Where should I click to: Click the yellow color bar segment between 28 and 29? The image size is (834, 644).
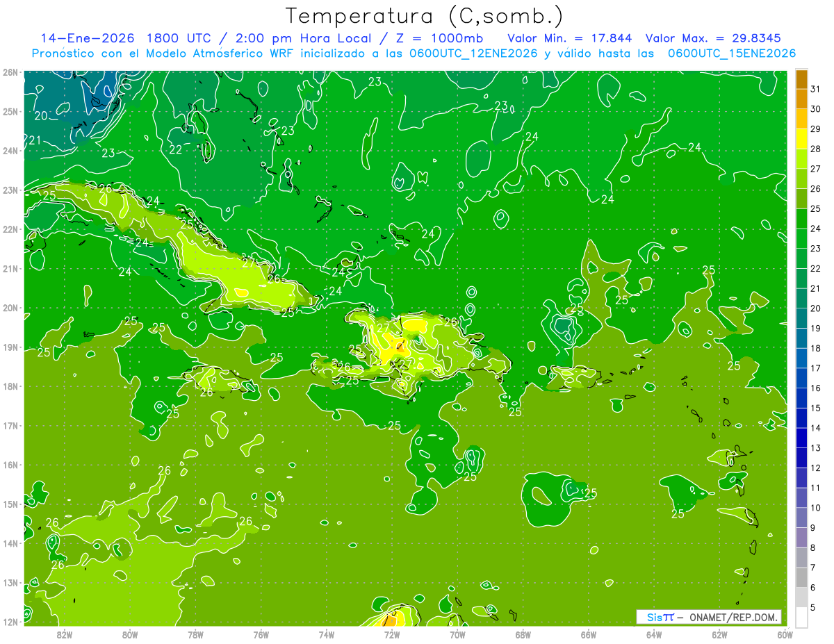pos(801,139)
